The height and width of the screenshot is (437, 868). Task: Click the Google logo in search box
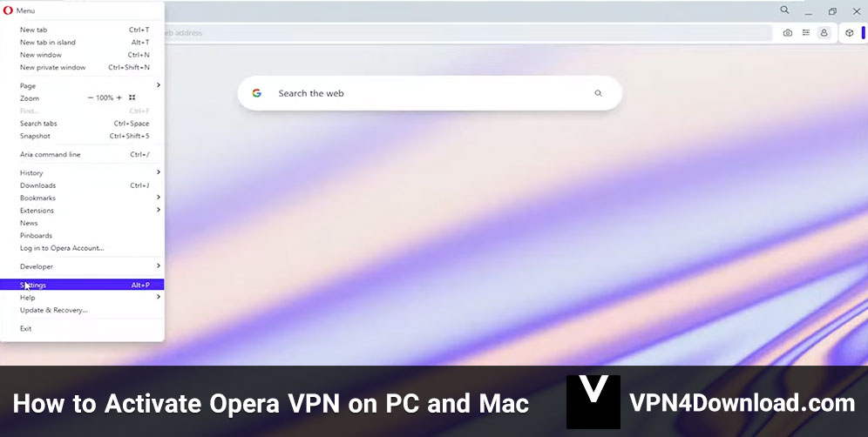(257, 93)
